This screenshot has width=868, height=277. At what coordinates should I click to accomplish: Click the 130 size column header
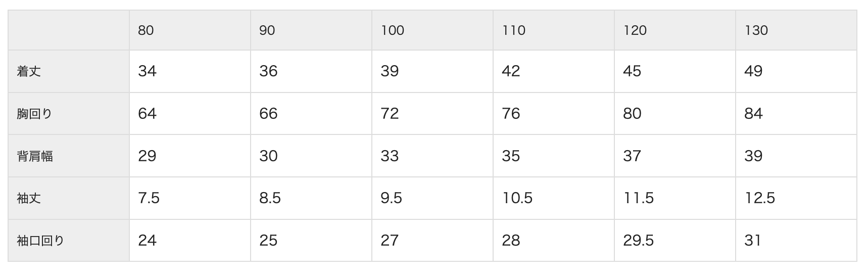coord(756,30)
